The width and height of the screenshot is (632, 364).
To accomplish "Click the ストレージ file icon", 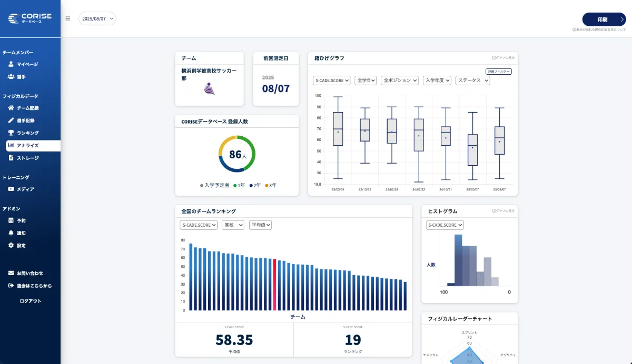I will tap(11, 158).
